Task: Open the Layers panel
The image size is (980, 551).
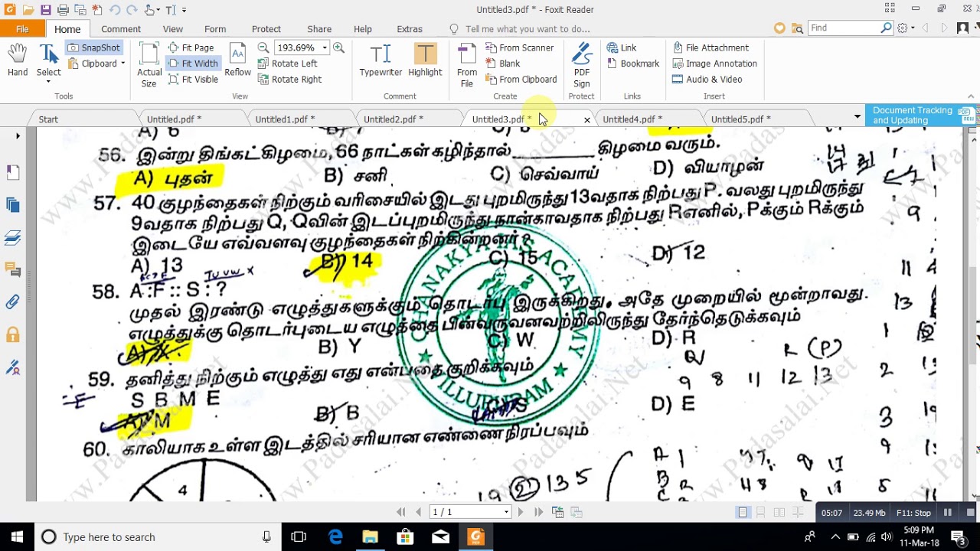Action: coord(13,238)
